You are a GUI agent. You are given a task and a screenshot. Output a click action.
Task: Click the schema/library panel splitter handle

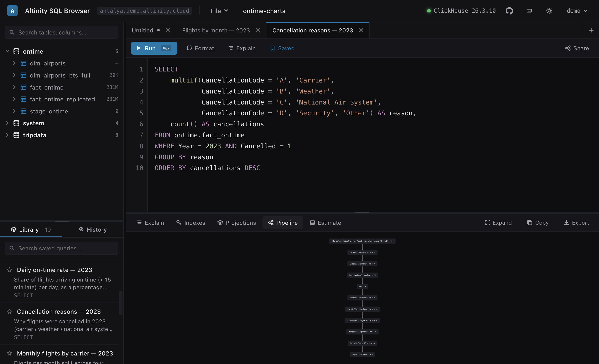[62, 221]
